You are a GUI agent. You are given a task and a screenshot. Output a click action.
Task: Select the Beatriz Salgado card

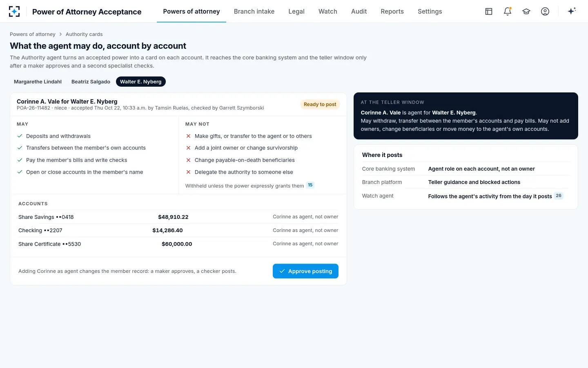(91, 82)
